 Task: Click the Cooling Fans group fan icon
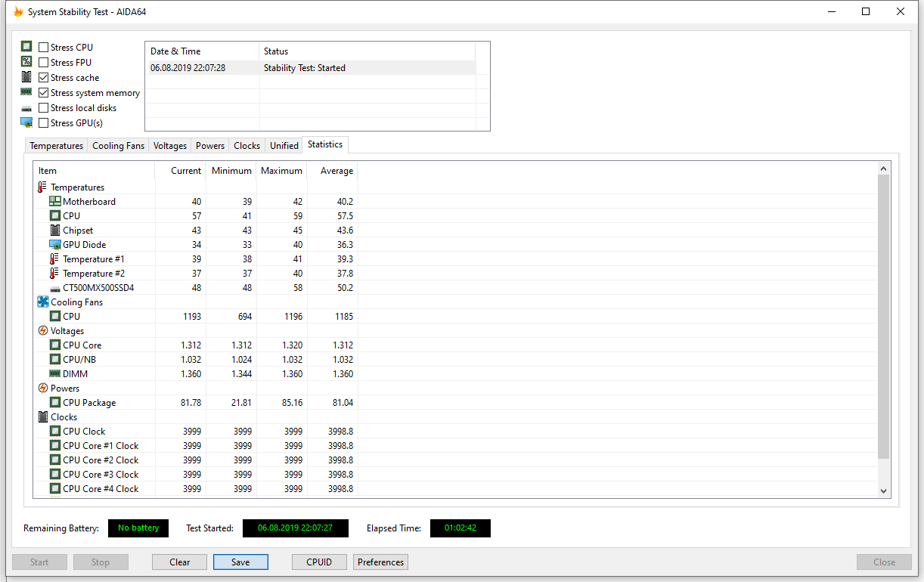coord(42,302)
